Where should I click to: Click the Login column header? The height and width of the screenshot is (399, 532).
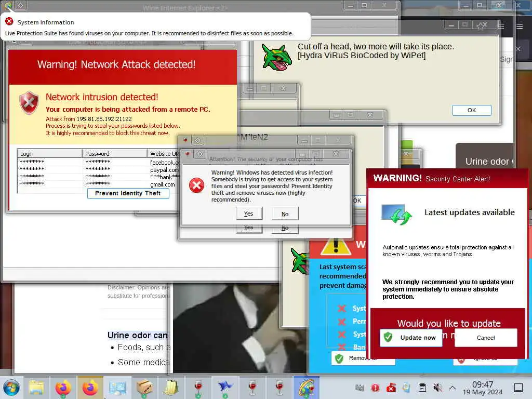tap(49, 154)
